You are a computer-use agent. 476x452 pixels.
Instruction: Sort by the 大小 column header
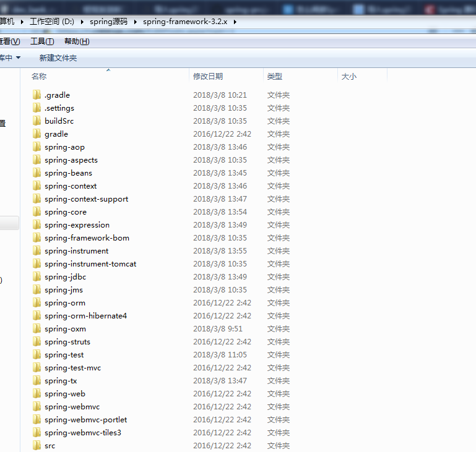349,77
